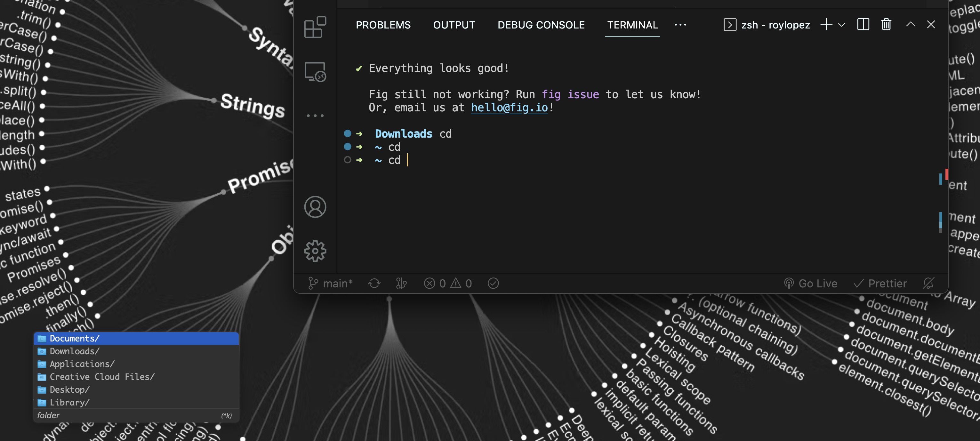
Task: Open the Remote Explorer icon
Action: pyautogui.click(x=315, y=72)
